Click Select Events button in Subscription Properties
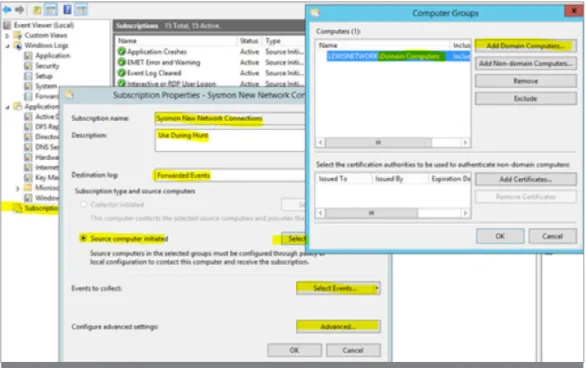This screenshot has width=586, height=368. click(335, 288)
